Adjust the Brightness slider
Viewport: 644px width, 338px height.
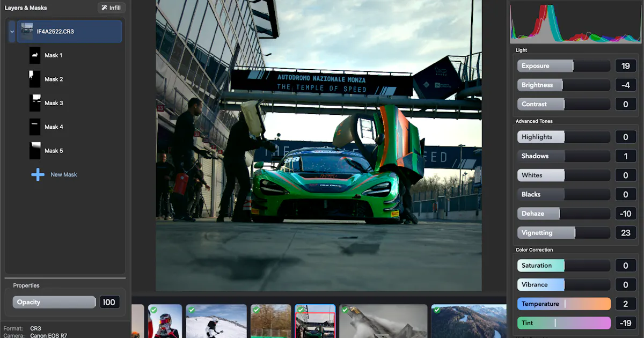[564, 85]
